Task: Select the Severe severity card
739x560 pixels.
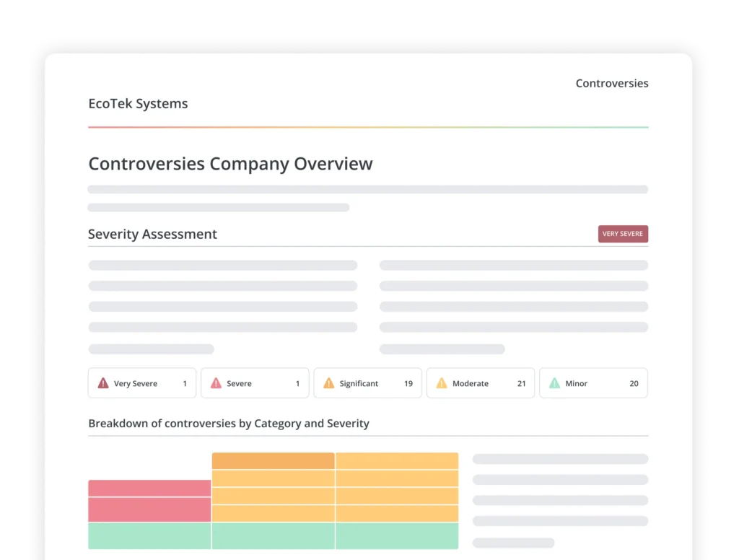Action: [x=255, y=382]
